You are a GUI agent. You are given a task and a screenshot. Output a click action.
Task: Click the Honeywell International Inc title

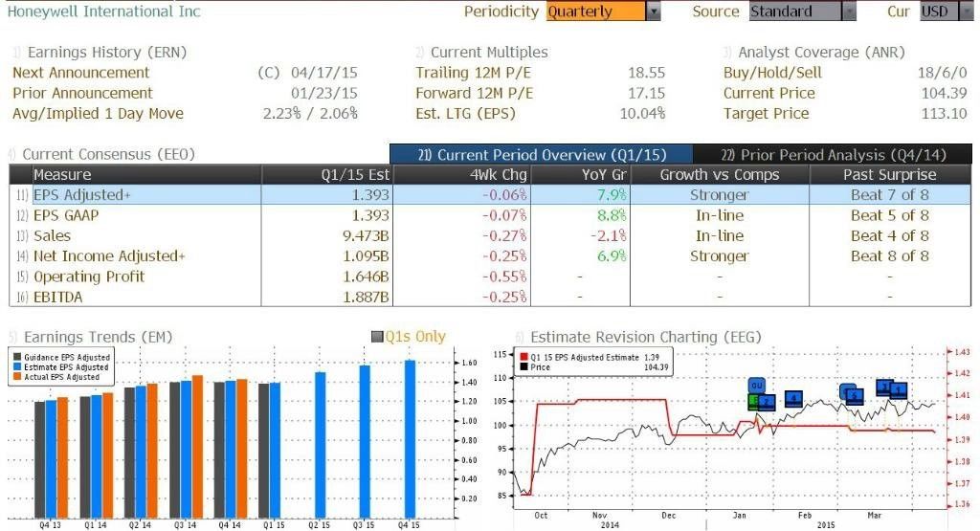[103, 11]
